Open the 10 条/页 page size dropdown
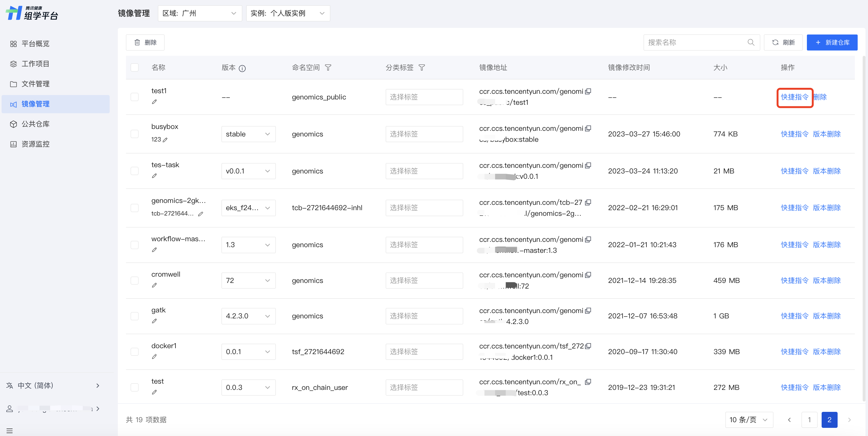 (749, 419)
